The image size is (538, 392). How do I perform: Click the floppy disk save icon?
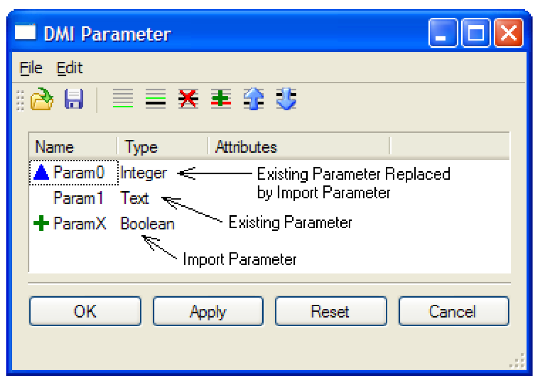click(74, 99)
